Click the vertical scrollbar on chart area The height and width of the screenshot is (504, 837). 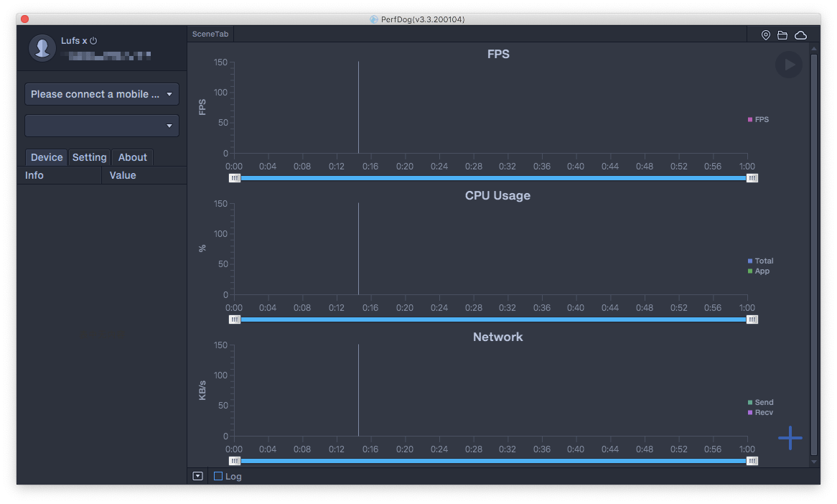(814, 251)
